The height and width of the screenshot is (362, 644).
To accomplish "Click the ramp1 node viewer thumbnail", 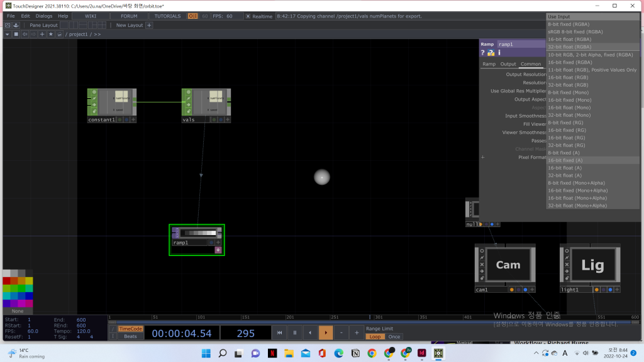I will pos(199,233).
